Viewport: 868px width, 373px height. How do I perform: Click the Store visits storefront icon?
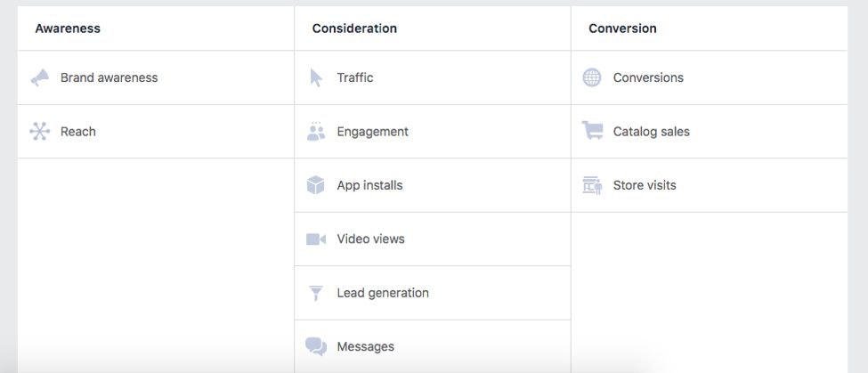pos(592,185)
